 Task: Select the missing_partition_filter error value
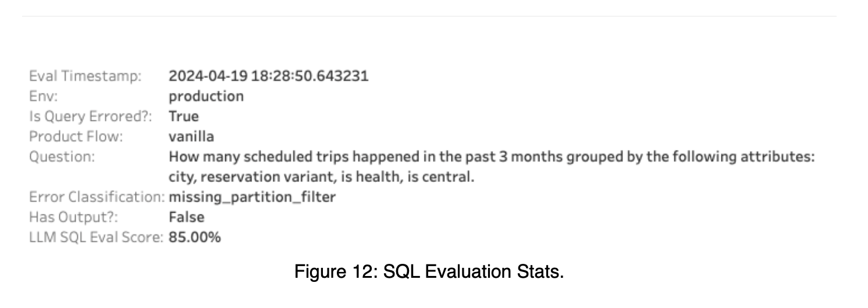pyautogui.click(x=252, y=198)
